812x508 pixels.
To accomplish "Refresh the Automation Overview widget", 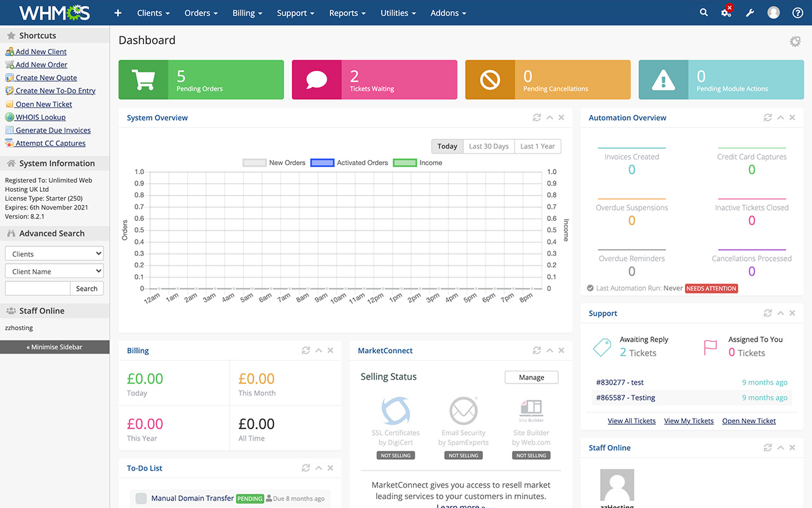I will pyautogui.click(x=768, y=118).
